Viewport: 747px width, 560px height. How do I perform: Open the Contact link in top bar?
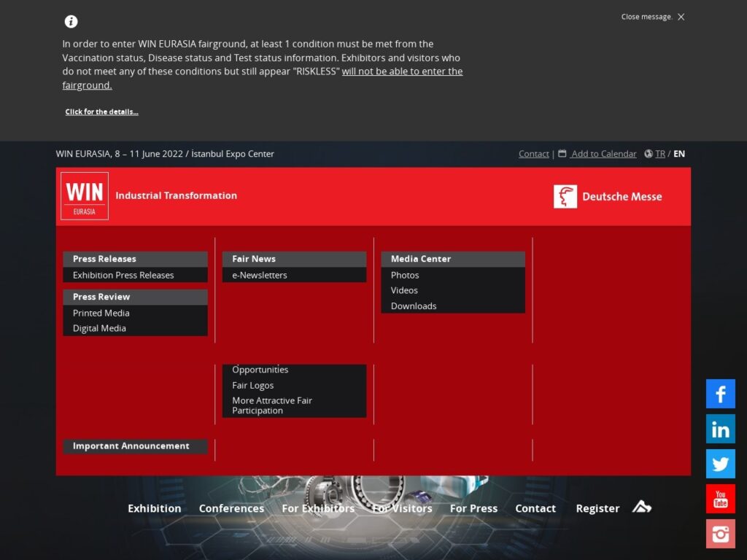point(533,154)
